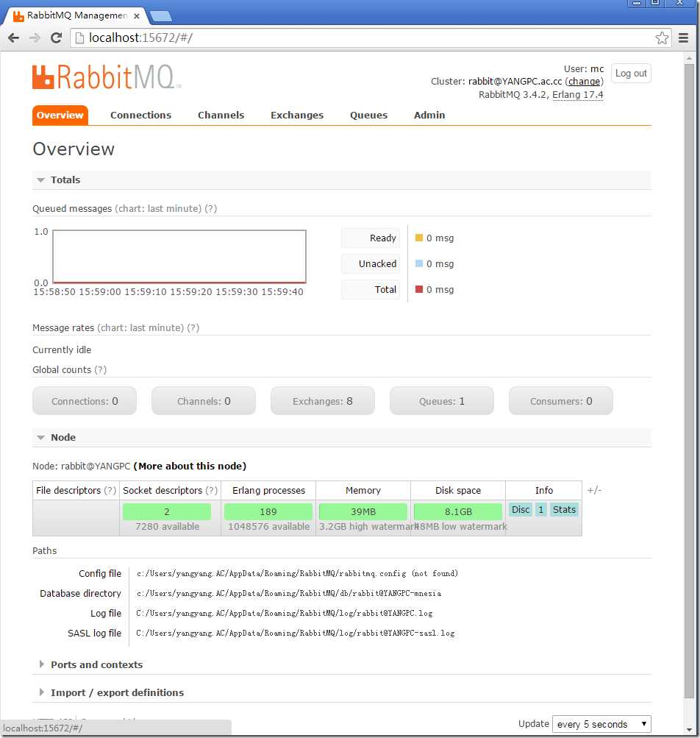Viewport: 700px width, 738px height.
Task: Click the Config file path text
Action: tap(297, 573)
